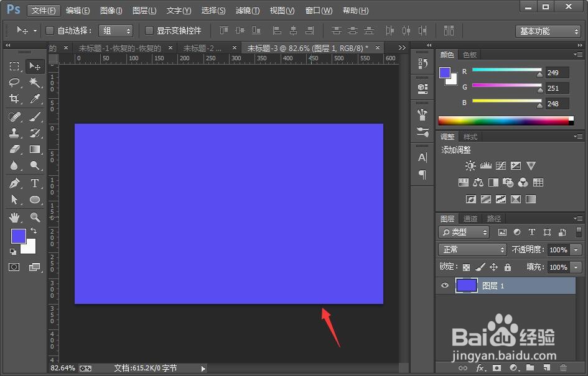Select the Zoom tool
The height and width of the screenshot is (376, 588).
tap(35, 218)
